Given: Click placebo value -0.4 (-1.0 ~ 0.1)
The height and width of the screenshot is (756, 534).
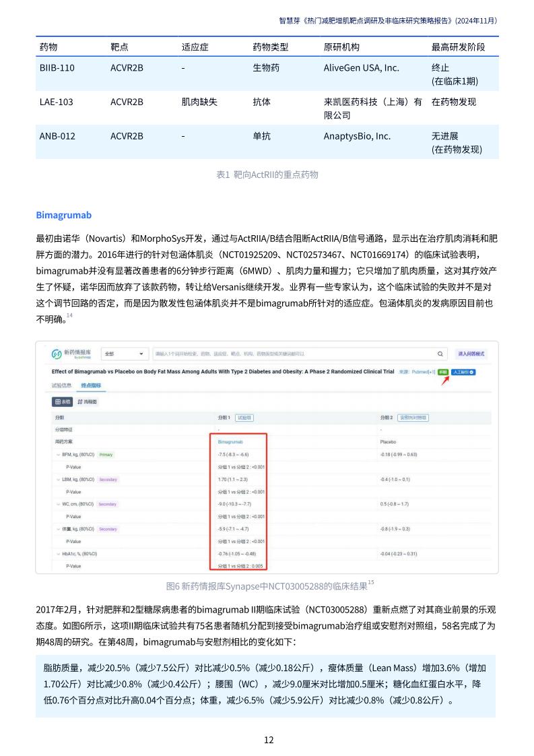Looking at the screenshot, I should click(395, 480).
